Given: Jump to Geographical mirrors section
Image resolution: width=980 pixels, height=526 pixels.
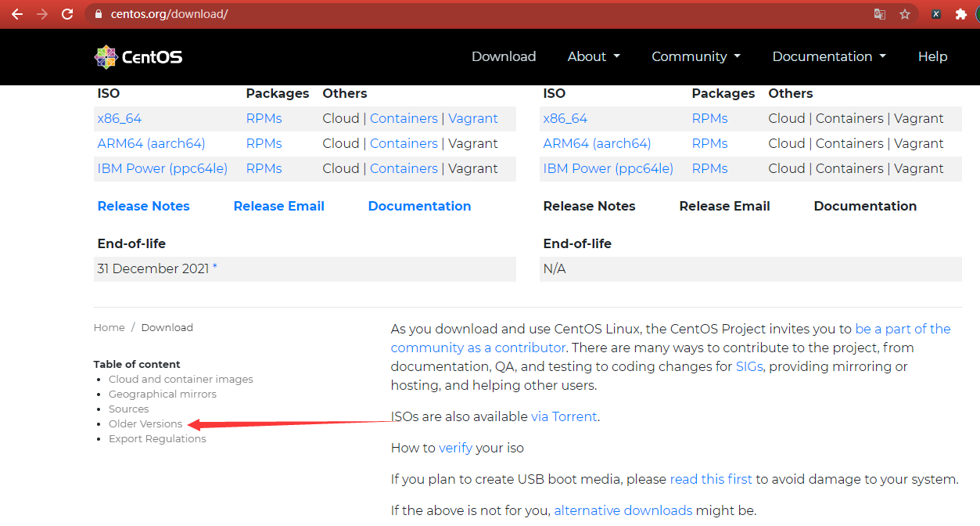Looking at the screenshot, I should pos(163,394).
